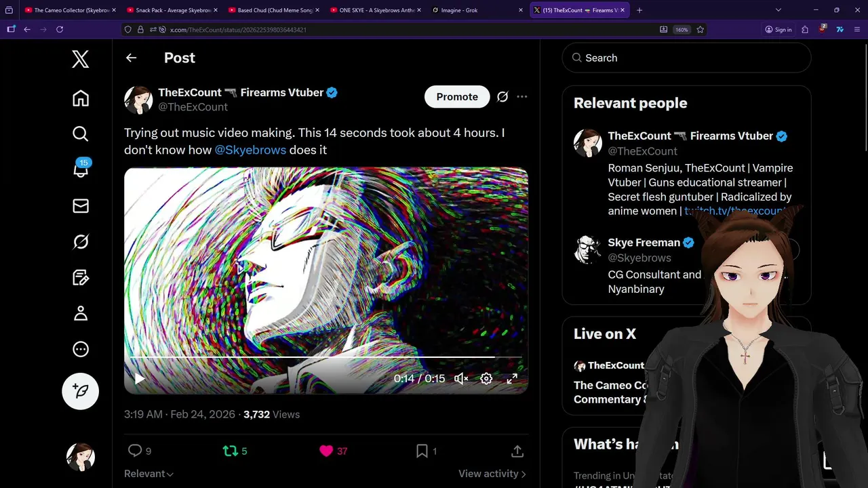This screenshot has height=488, width=868.
Task: Open tracking protection shield icon
Action: tap(127, 30)
